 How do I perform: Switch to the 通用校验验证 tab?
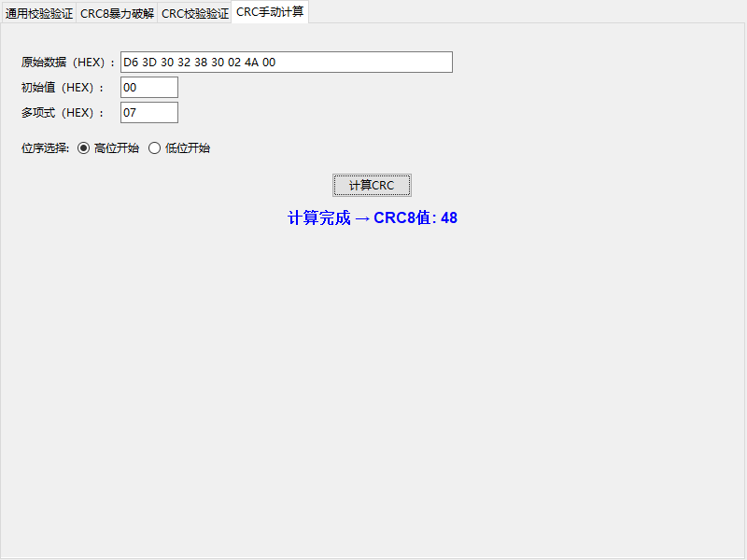coord(39,13)
